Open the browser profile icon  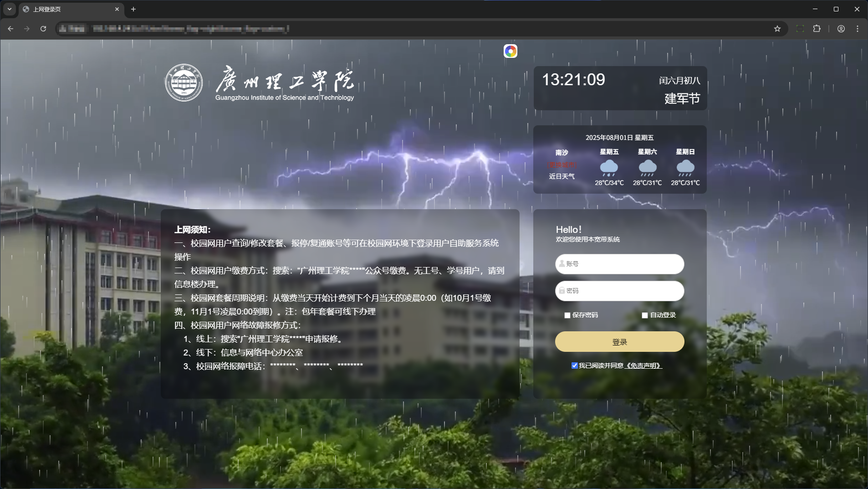(x=841, y=29)
